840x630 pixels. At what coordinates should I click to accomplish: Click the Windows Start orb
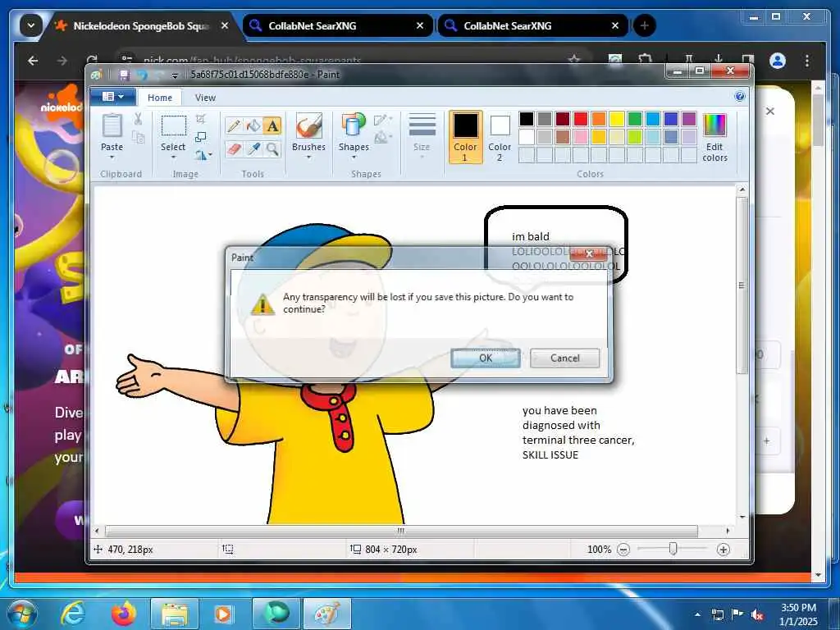tap(22, 614)
